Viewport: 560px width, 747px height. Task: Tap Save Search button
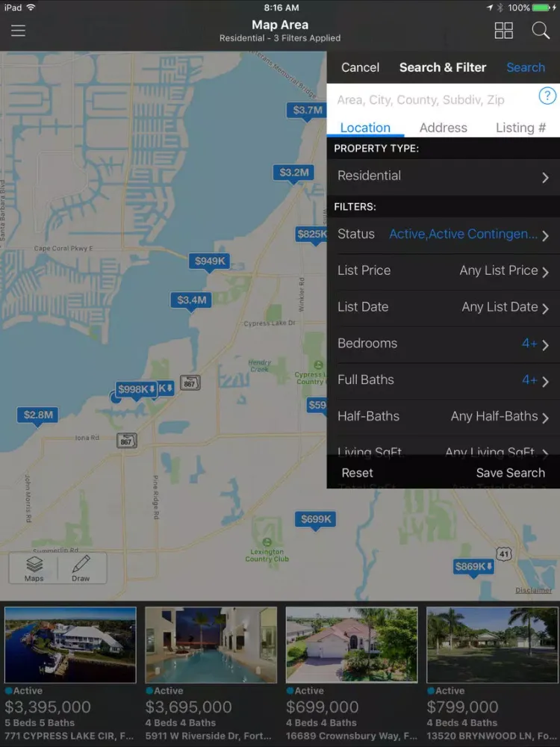(x=510, y=473)
